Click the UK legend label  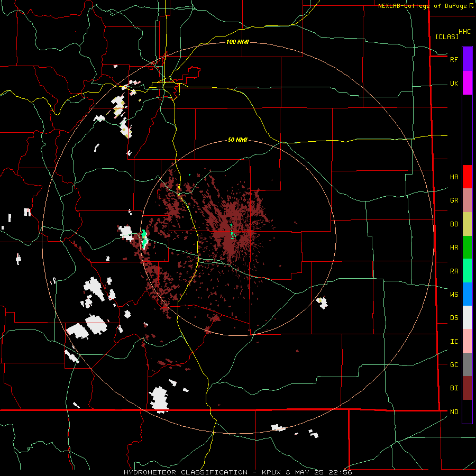coord(454,84)
